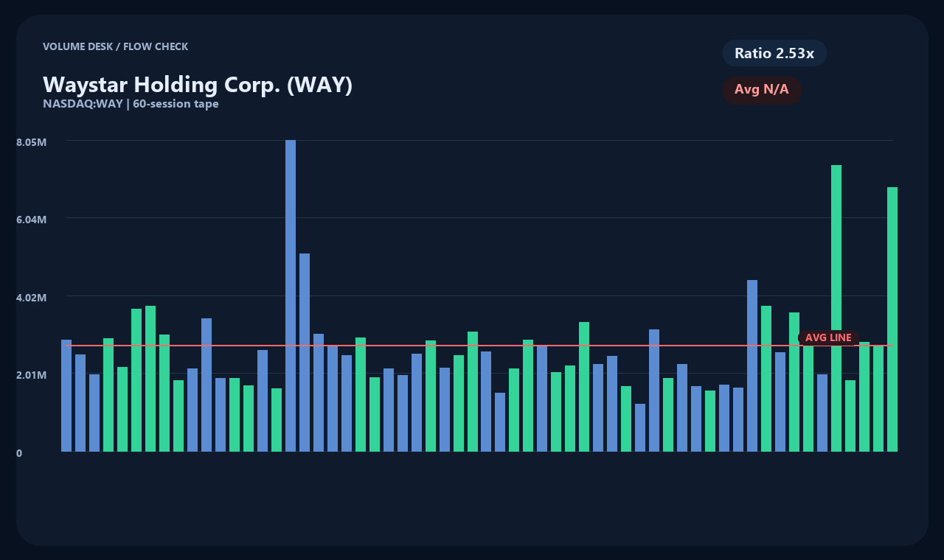Click the Avg N/A badge
The image size is (944, 560).
pyautogui.click(x=762, y=90)
